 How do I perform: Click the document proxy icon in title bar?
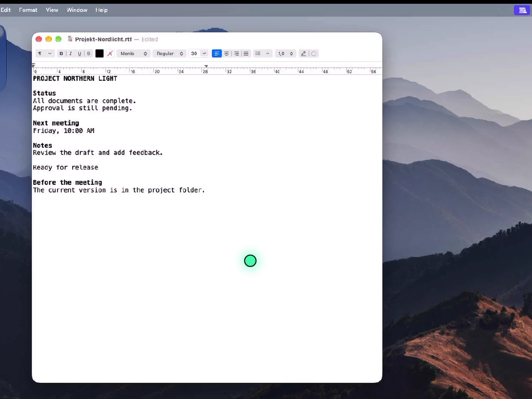(70, 39)
